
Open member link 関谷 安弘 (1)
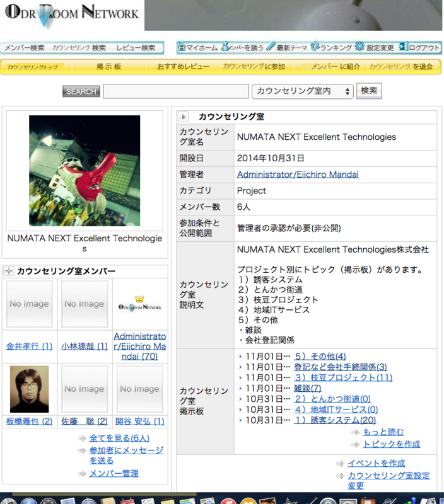click(x=139, y=421)
